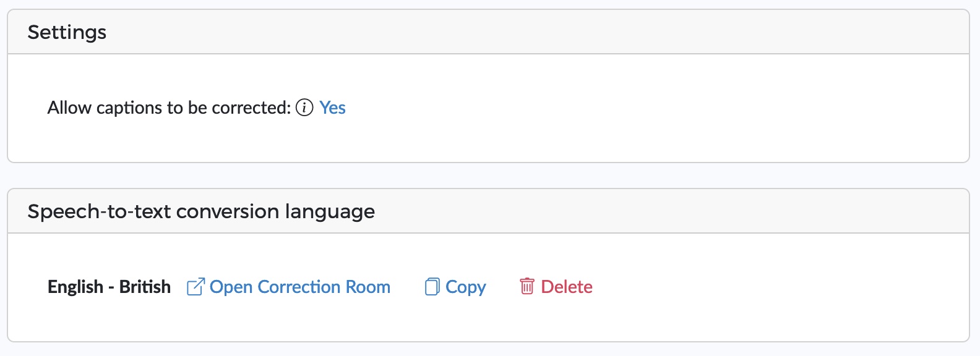Click the English - British language label
This screenshot has height=356, width=980.
tap(109, 287)
